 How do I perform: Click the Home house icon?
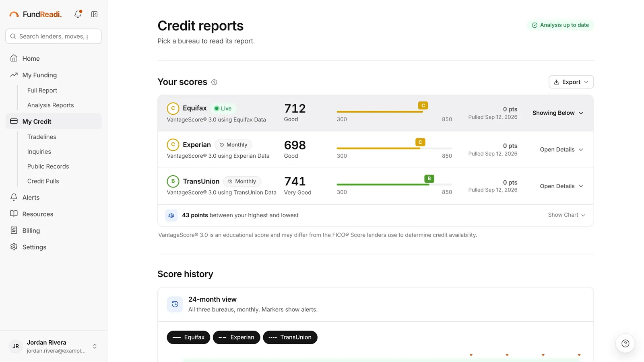coord(14,58)
